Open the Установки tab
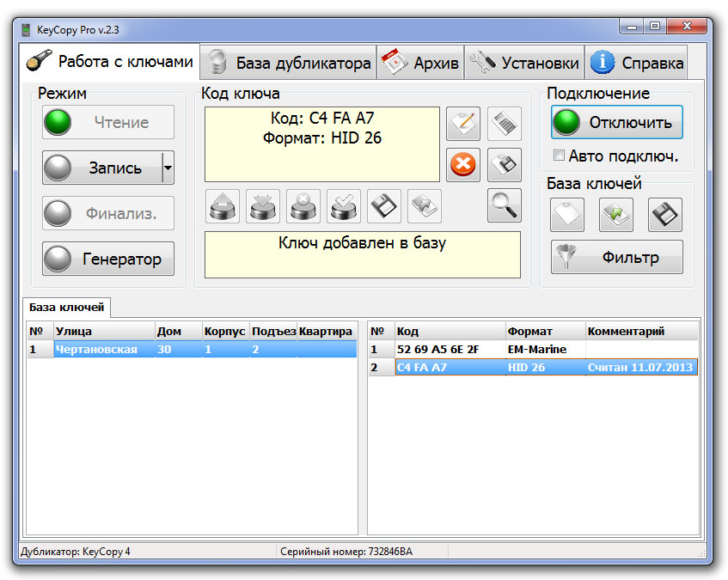This screenshot has height=580, width=728. pos(524,63)
